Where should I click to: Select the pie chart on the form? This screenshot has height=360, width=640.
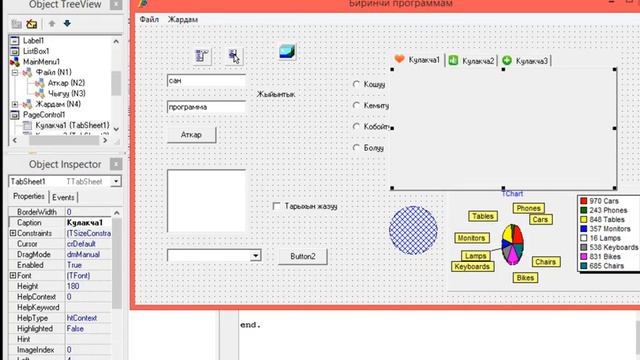click(513, 244)
